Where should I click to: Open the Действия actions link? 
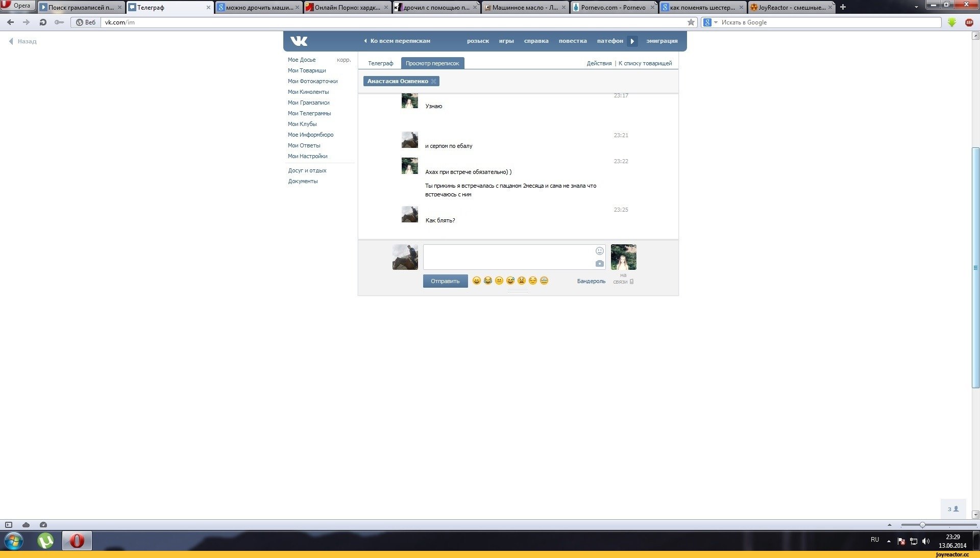pyautogui.click(x=599, y=63)
